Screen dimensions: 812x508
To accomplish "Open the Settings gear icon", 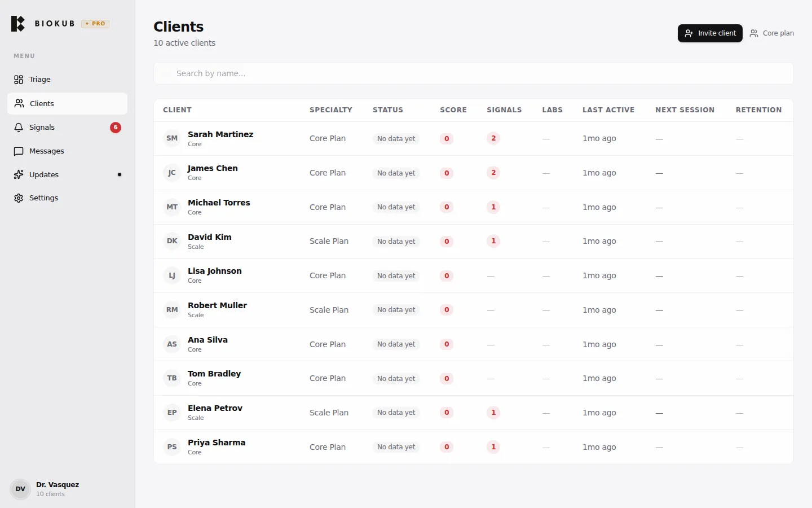I will click(x=19, y=198).
